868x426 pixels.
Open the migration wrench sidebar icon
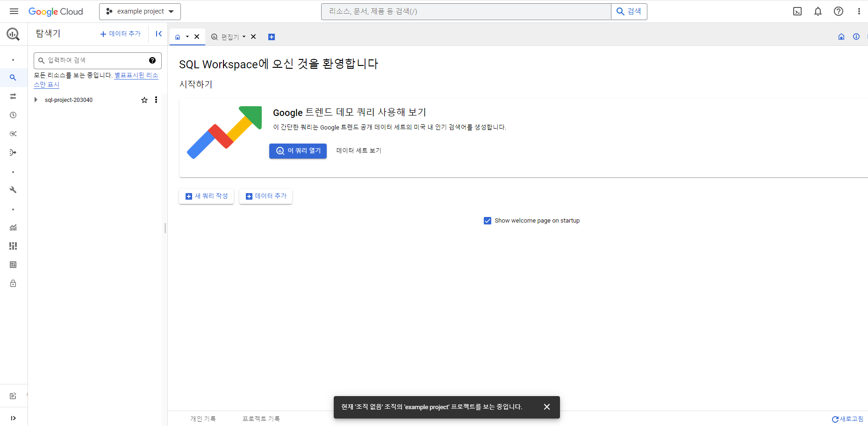13,190
